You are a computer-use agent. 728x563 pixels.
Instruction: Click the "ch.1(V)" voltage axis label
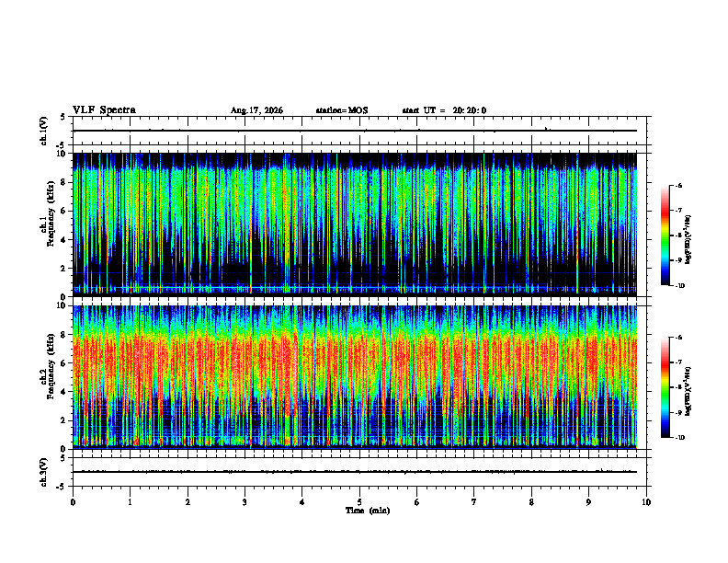click(x=43, y=131)
